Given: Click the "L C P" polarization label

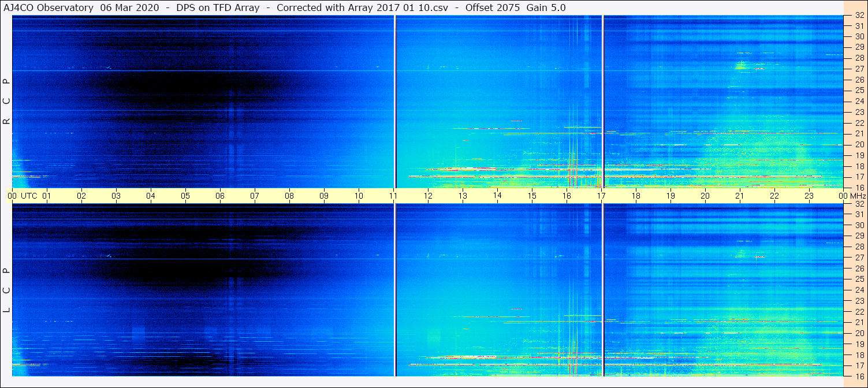Looking at the screenshot, I should coord(7,290).
